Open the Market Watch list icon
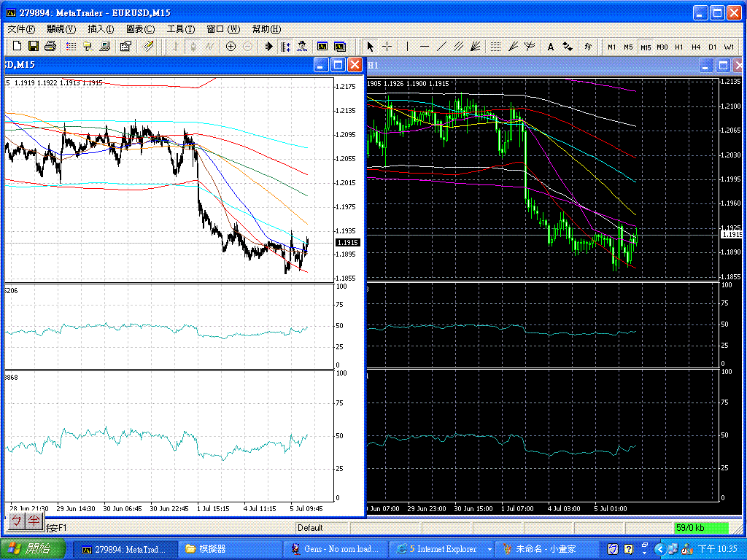747x560 pixels. coord(71,46)
